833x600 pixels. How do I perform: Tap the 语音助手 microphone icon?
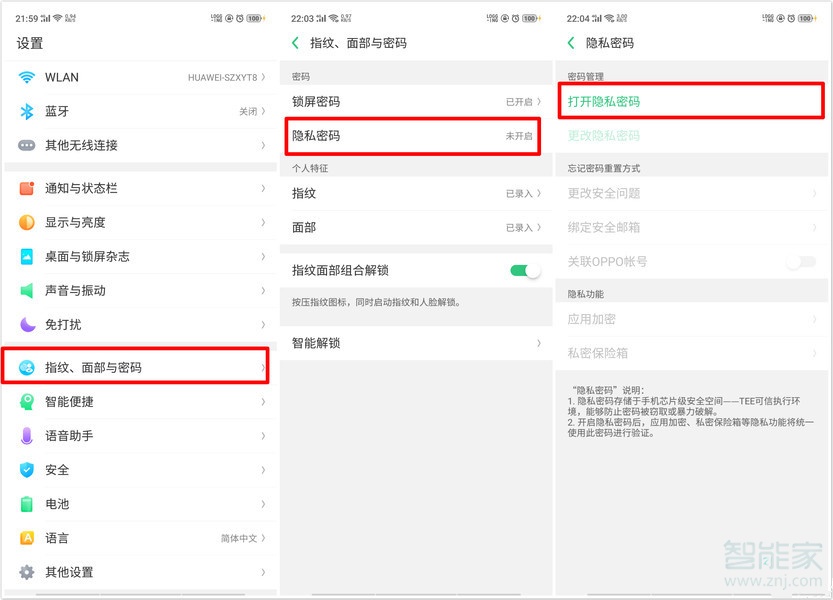tap(27, 436)
